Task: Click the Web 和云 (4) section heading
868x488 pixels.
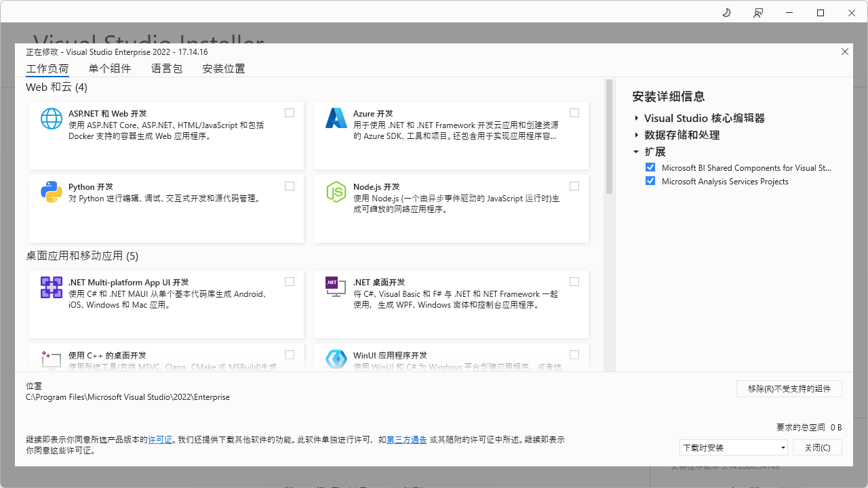Action: point(57,87)
